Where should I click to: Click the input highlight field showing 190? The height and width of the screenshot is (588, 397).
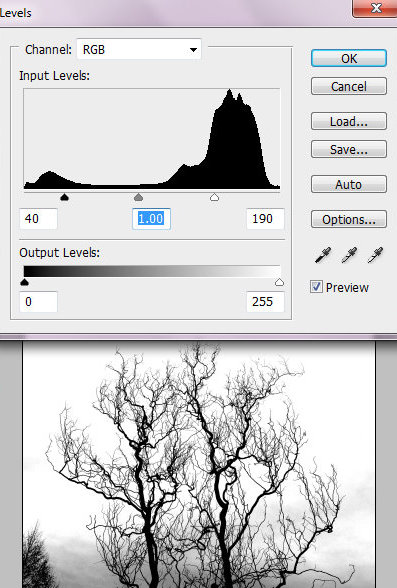(265, 219)
